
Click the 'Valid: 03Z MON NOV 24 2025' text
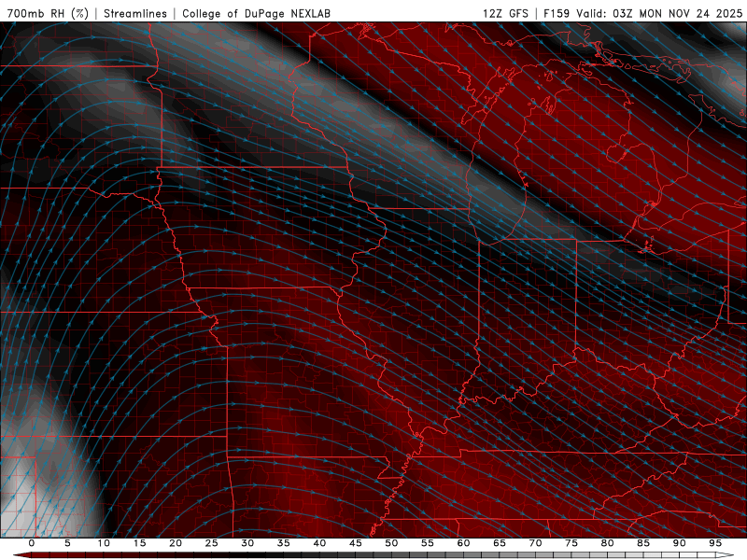(659, 13)
